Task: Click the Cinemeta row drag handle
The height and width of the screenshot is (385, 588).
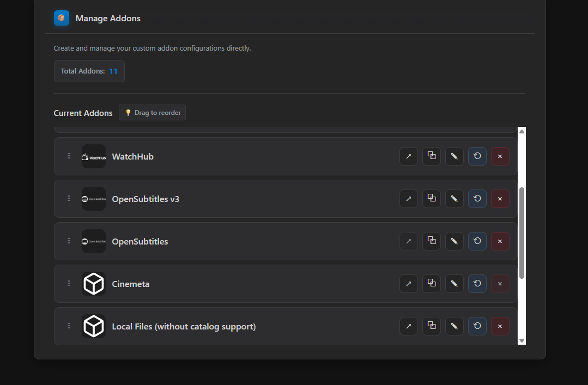Action: 69,284
